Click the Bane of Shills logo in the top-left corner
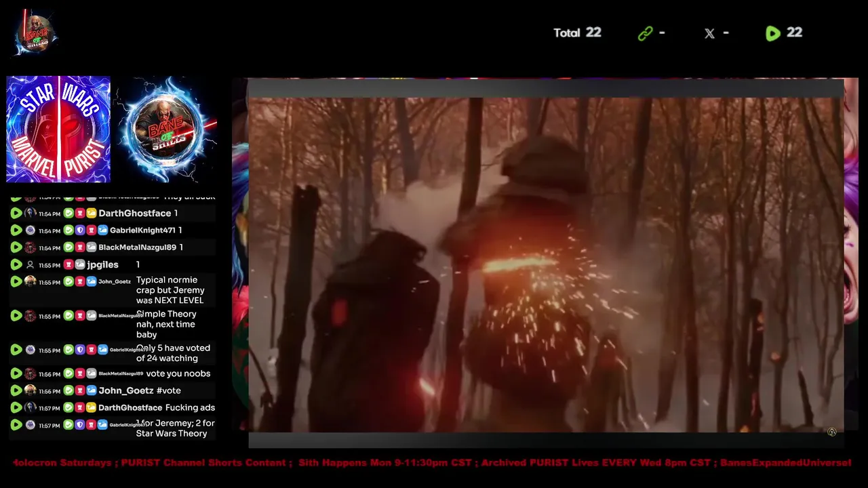868x488 pixels. tap(36, 33)
